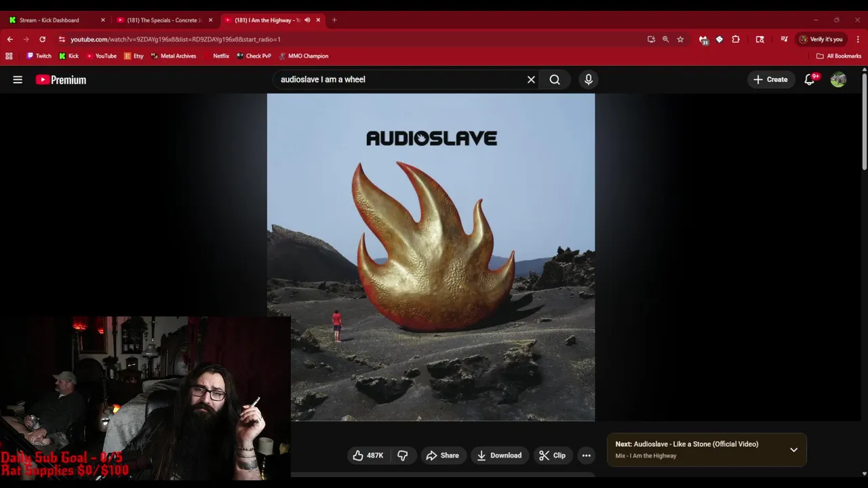This screenshot has width=868, height=488.
Task: Expand the Next: Like a Stone queue
Action: point(793,449)
